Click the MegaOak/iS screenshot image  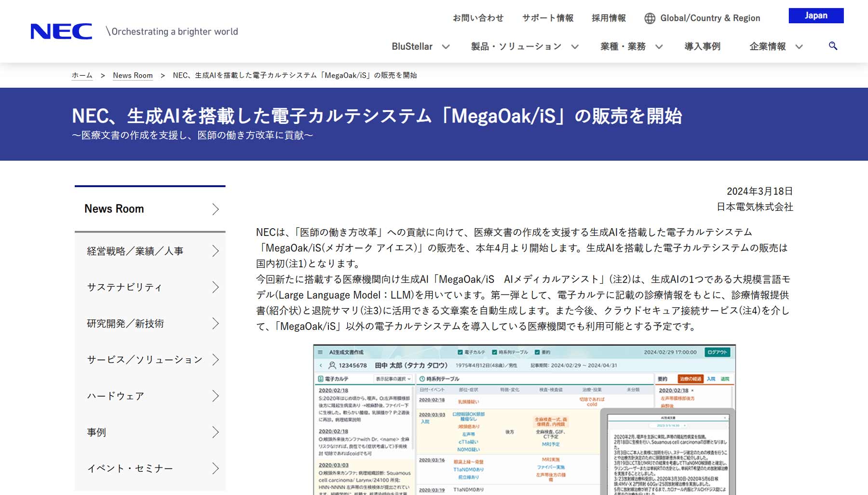(525, 420)
